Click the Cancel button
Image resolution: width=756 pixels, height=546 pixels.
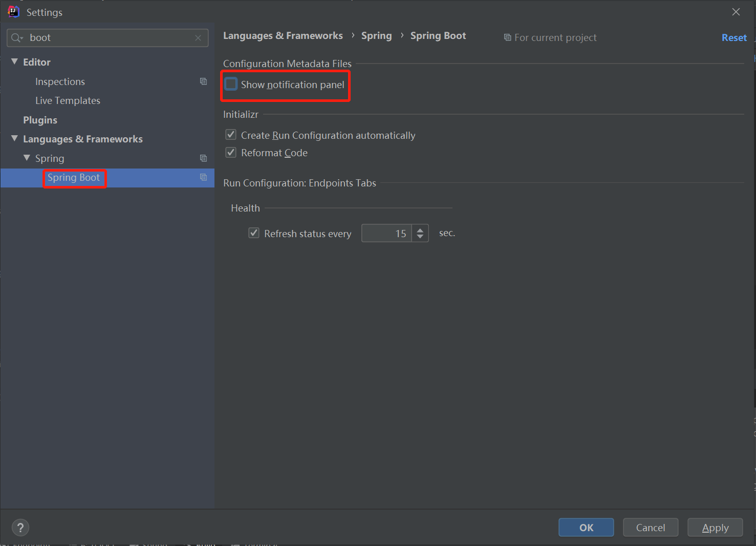[651, 528]
